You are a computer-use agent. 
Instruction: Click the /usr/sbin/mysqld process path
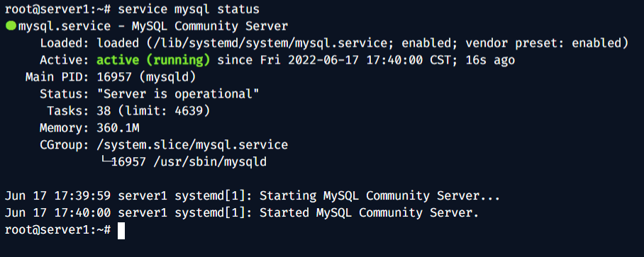[209, 162]
